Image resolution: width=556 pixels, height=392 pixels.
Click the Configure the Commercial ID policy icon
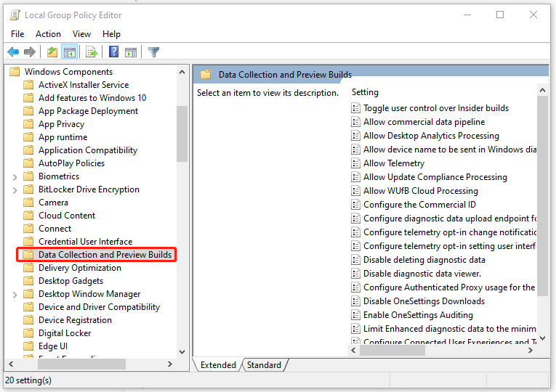[x=355, y=205]
